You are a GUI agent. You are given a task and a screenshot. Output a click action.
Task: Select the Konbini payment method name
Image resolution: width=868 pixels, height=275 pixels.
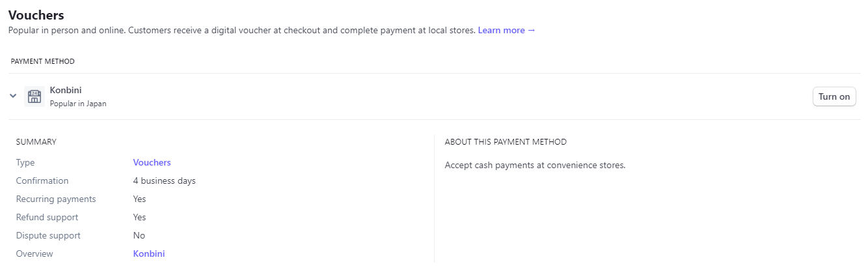point(66,90)
